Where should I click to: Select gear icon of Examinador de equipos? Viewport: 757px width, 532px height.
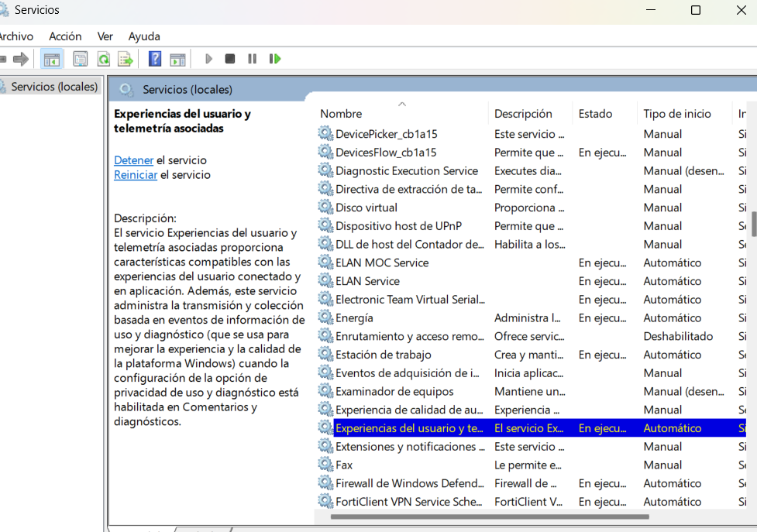point(326,391)
